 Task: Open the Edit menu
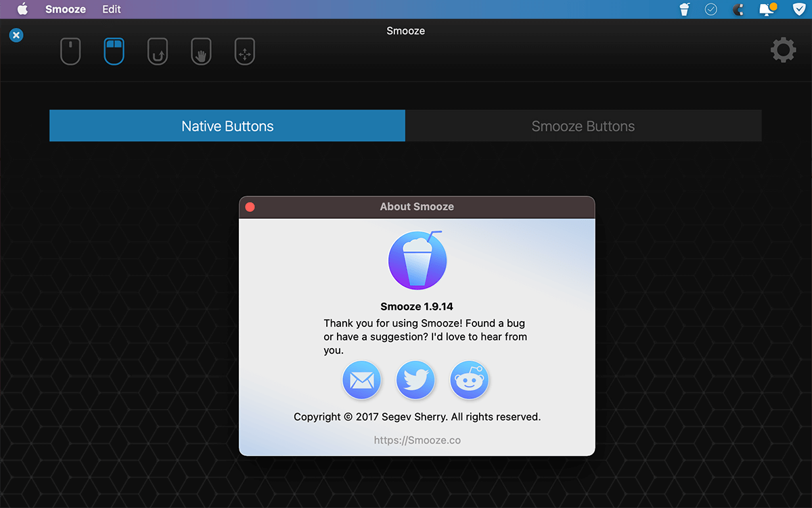112,9
